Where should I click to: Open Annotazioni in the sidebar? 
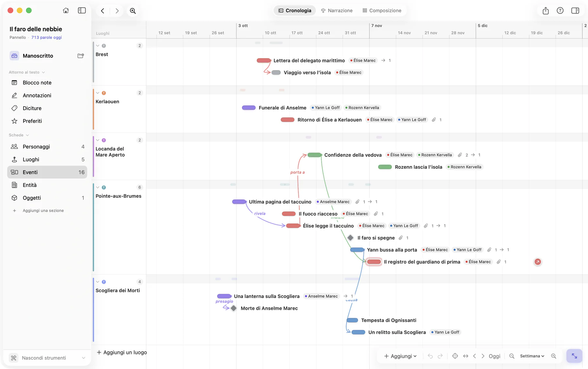[x=47, y=95]
